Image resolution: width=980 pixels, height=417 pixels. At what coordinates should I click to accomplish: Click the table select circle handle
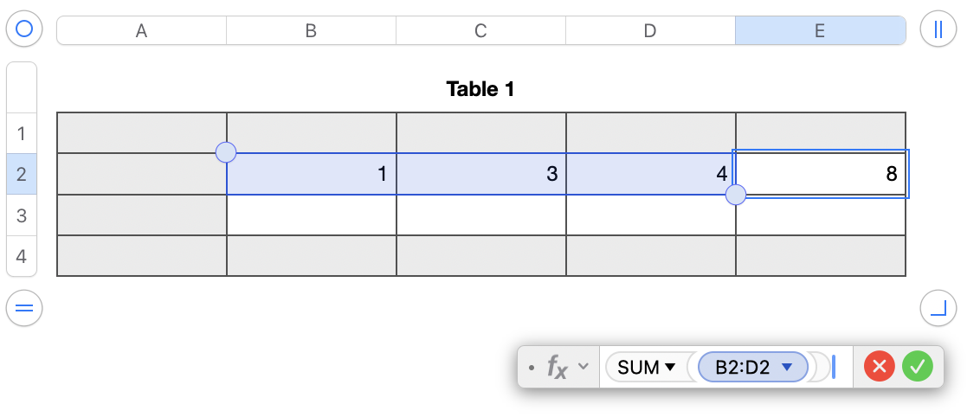[x=24, y=29]
